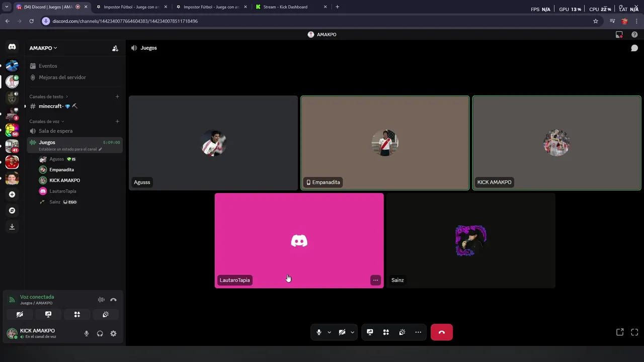The image size is (644, 362).
Task: Select Sainz in the voice member list
Action: click(x=80, y=202)
